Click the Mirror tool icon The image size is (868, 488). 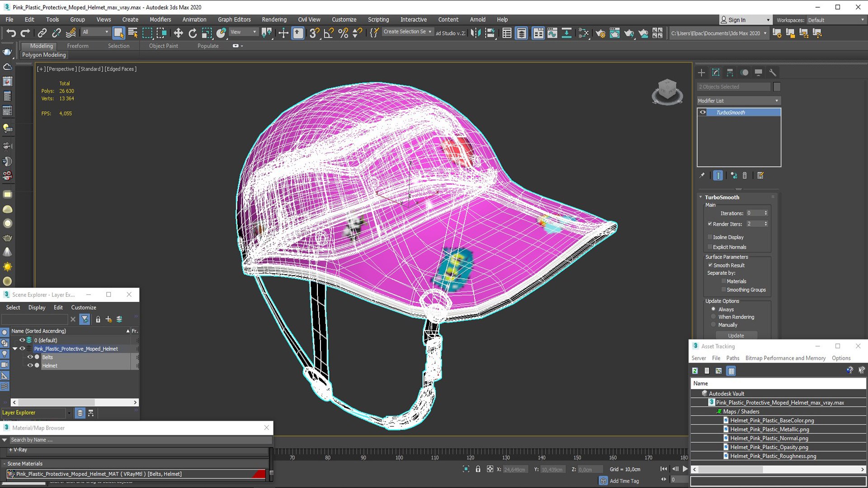click(x=475, y=33)
